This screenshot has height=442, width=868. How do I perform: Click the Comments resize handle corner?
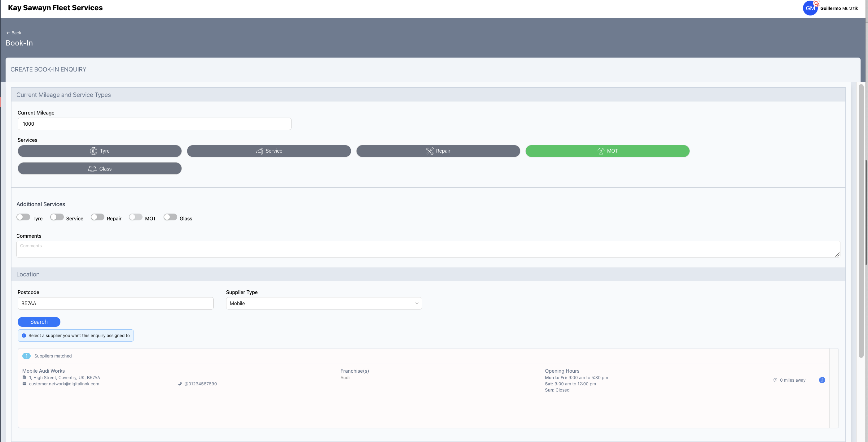click(x=837, y=254)
